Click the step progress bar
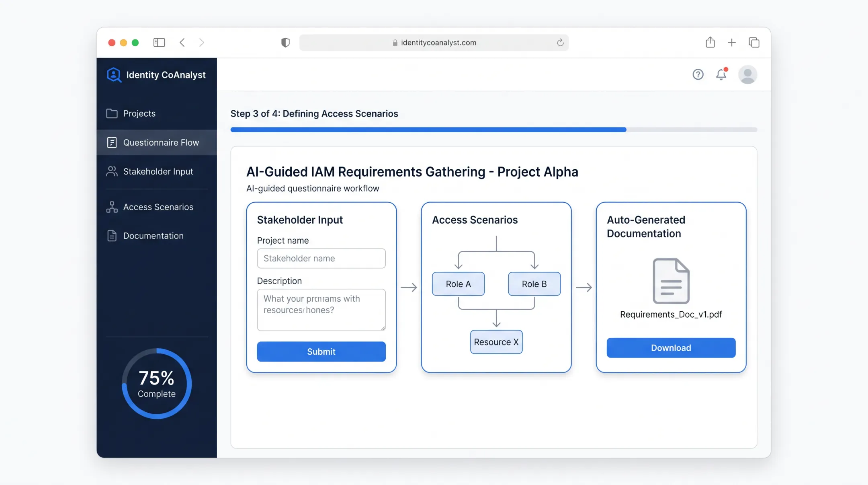Image resolution: width=868 pixels, height=485 pixels. [494, 129]
